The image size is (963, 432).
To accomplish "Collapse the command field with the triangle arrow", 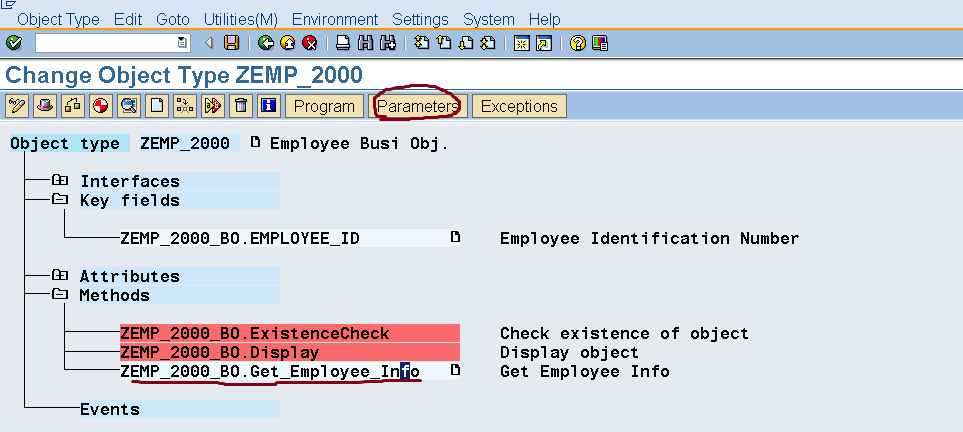I will click(209, 43).
